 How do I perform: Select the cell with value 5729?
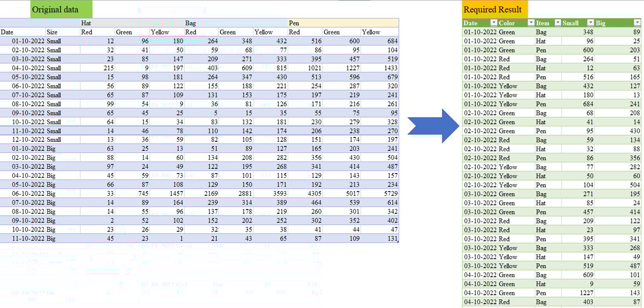click(x=380, y=193)
